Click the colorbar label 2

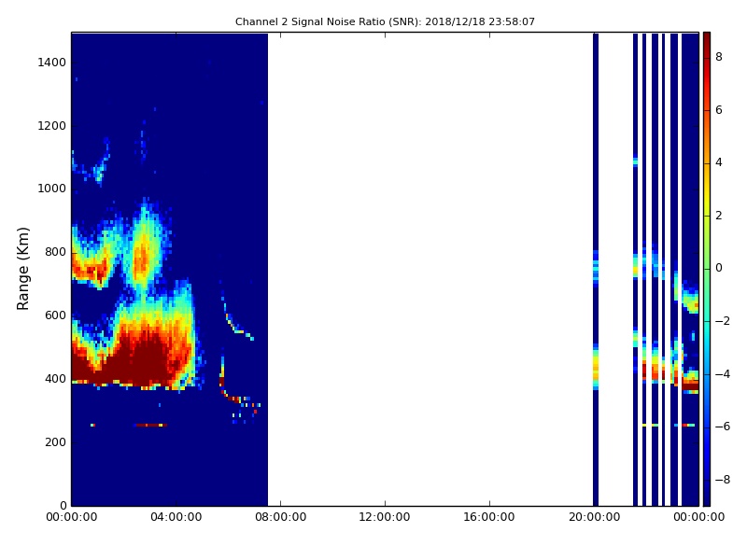pos(719,216)
